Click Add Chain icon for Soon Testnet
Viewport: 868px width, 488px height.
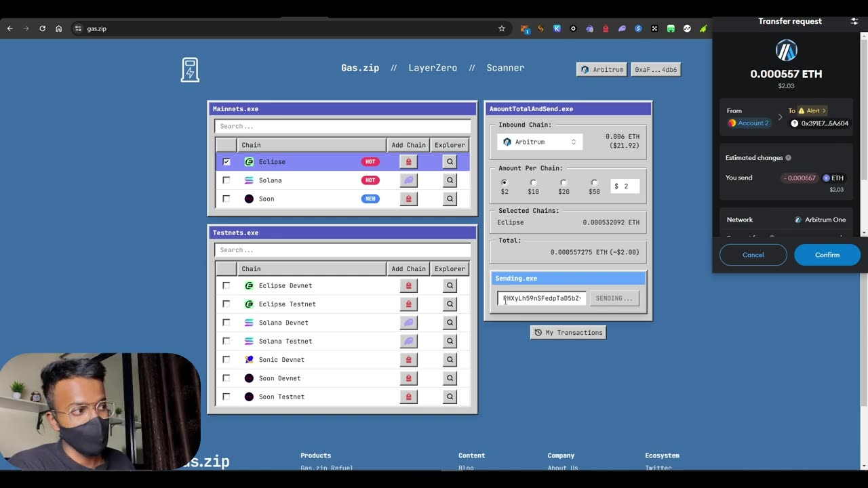pyautogui.click(x=408, y=396)
